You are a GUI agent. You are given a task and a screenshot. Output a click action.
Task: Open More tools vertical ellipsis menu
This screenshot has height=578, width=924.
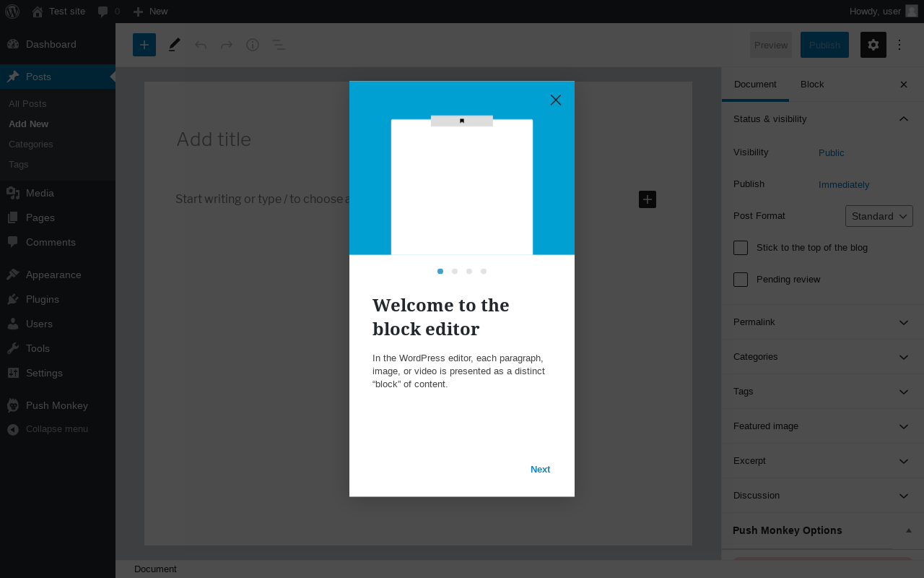pos(899,45)
